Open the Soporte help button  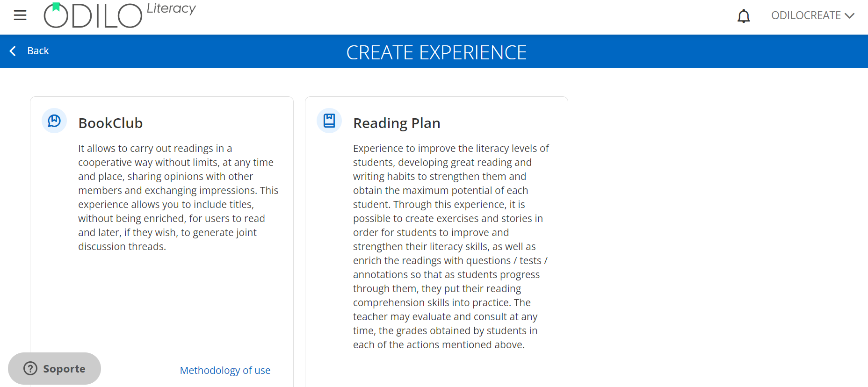tap(54, 368)
